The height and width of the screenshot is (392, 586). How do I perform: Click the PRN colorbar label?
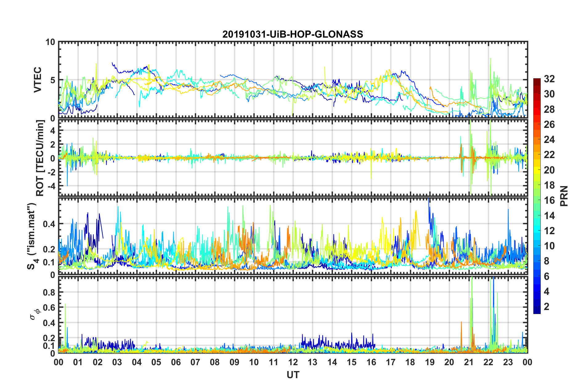point(564,196)
